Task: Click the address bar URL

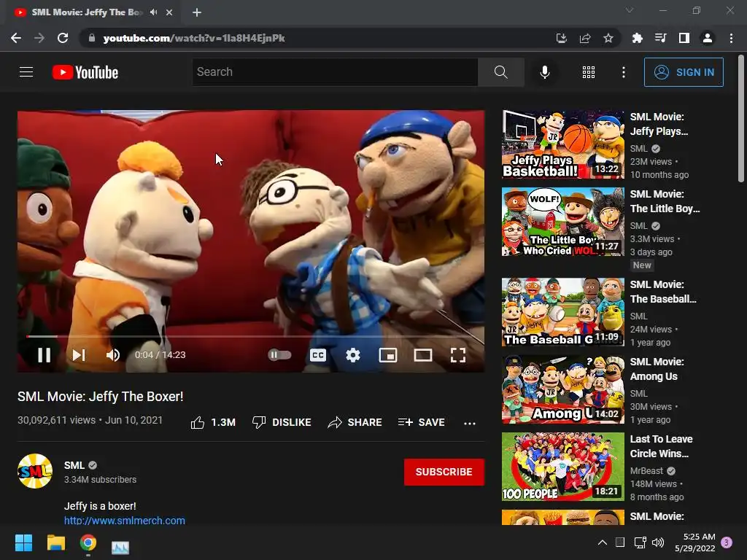Action: coord(194,38)
